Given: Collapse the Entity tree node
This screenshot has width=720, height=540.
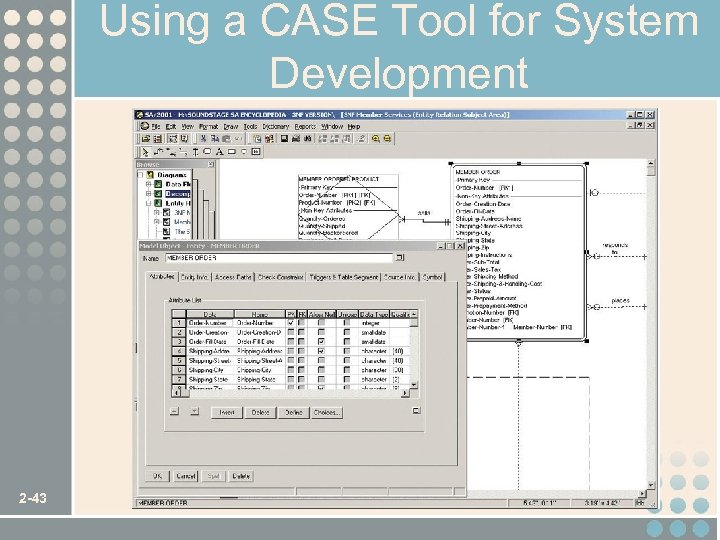Looking at the screenshot, I should pyautogui.click(x=148, y=203).
